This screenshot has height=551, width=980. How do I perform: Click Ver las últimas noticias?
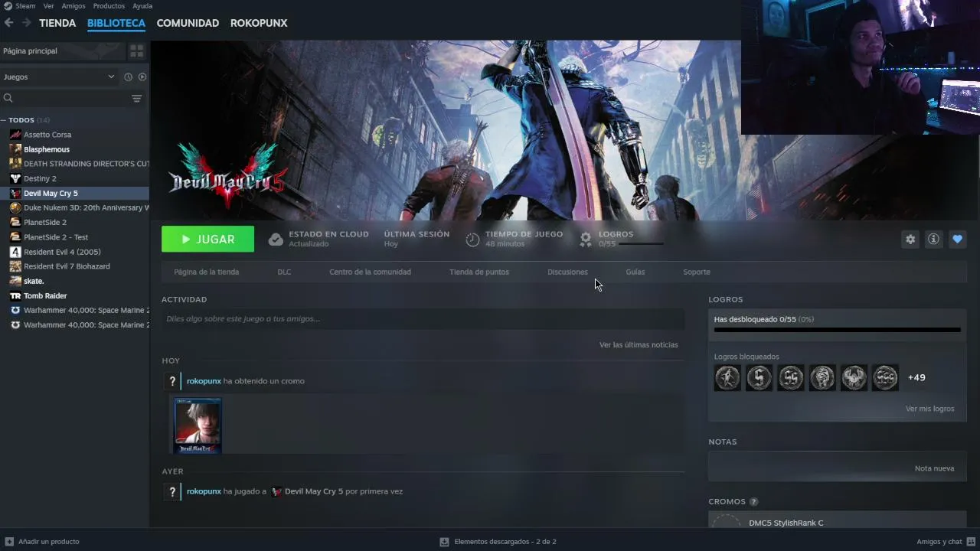pos(639,345)
